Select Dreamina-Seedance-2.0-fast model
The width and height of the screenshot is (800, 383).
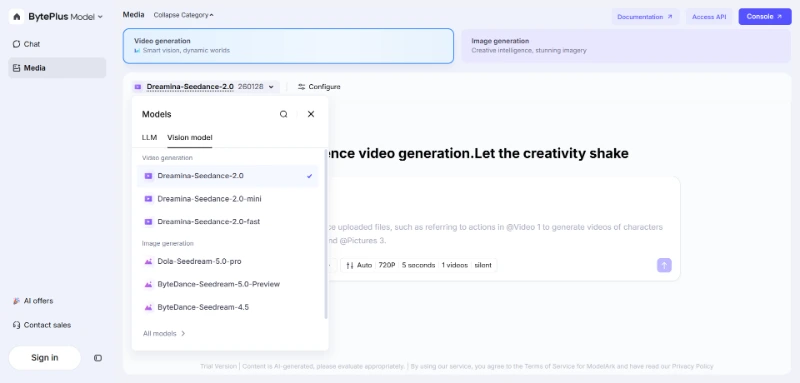click(228, 222)
